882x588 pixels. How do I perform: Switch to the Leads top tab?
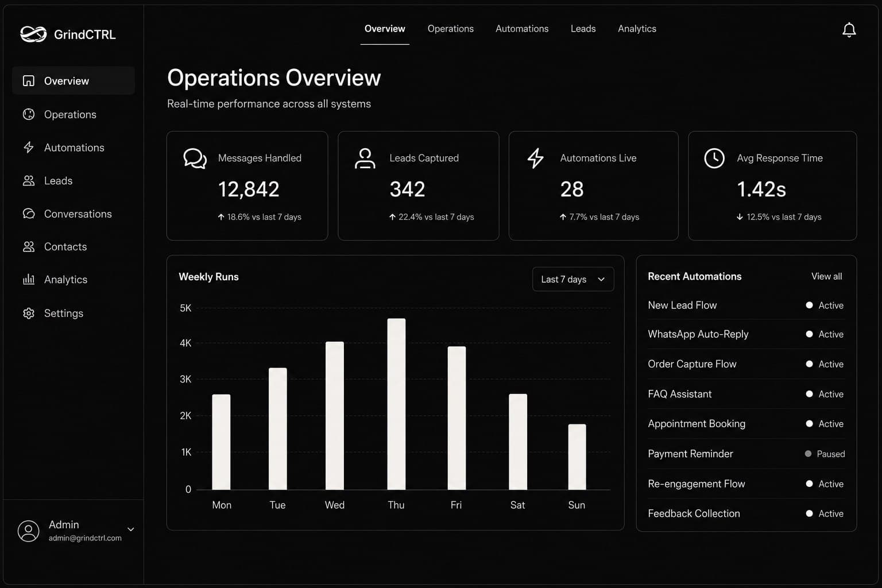point(583,29)
